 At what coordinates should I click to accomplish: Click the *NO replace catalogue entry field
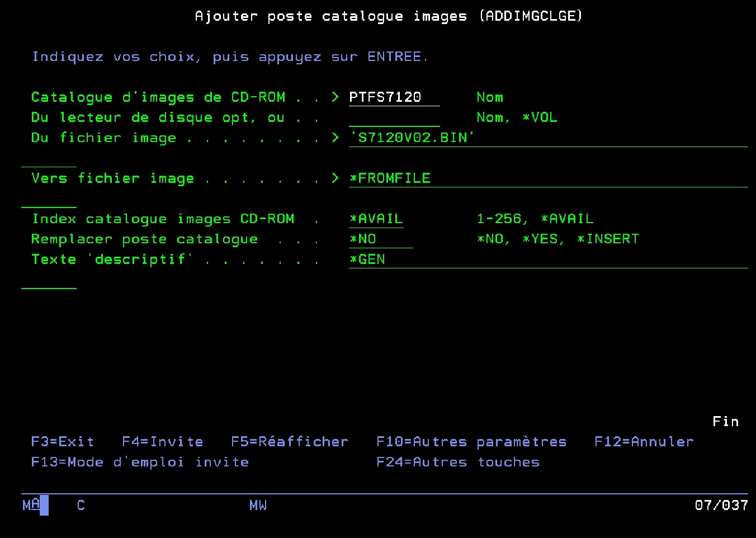point(380,239)
